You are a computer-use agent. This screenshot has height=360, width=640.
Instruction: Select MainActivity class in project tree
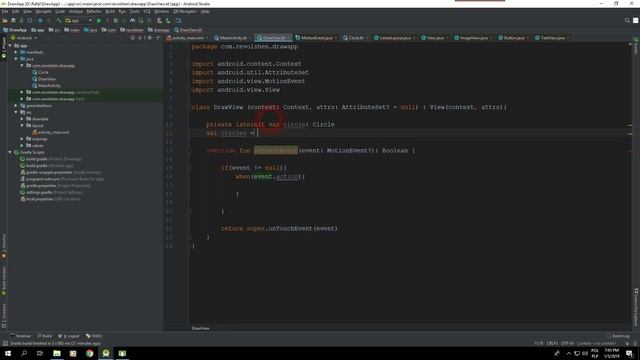(x=49, y=86)
